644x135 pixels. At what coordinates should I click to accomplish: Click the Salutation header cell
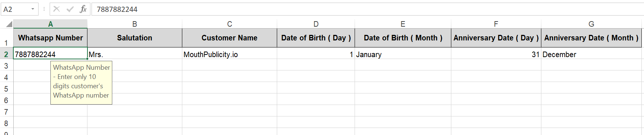[x=135, y=38]
